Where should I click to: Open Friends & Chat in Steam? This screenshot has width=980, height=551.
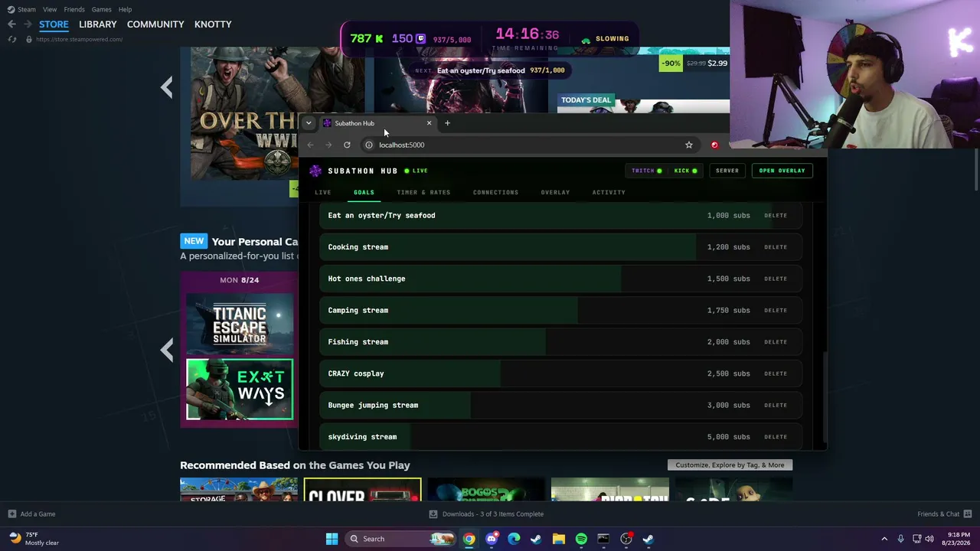click(944, 514)
